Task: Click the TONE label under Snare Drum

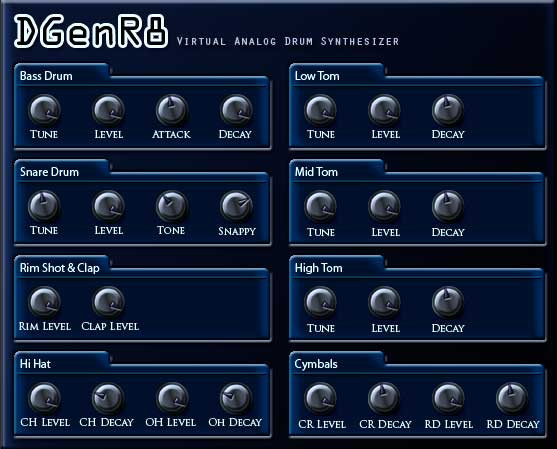Action: pos(171,230)
